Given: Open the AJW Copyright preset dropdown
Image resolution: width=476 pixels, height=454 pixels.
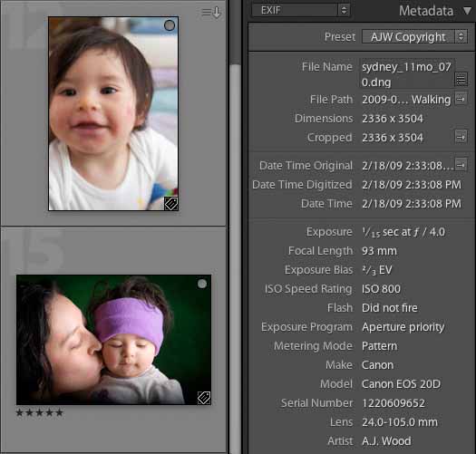Looking at the screenshot, I should (x=414, y=37).
